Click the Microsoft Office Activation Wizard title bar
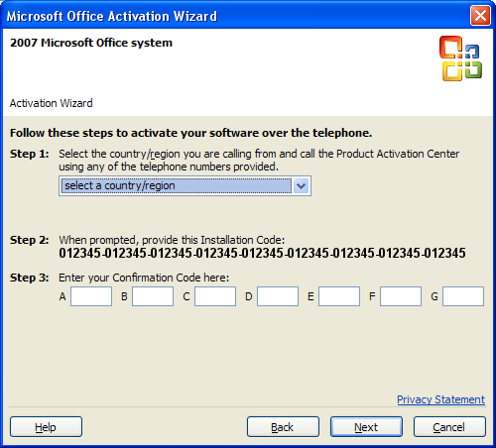Image resolution: width=496 pixels, height=448 pixels. (x=231, y=16)
